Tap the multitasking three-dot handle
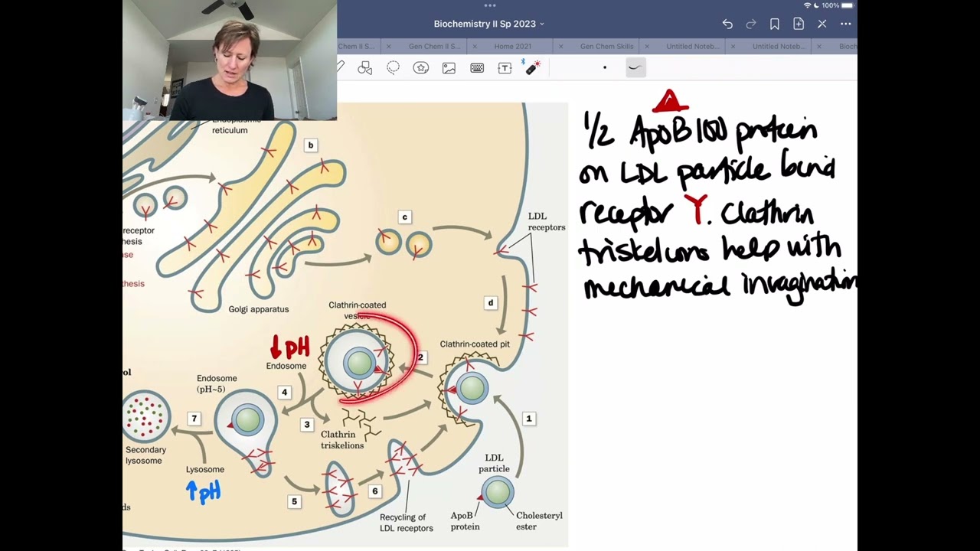This screenshot has width=980, height=551. point(490,5)
